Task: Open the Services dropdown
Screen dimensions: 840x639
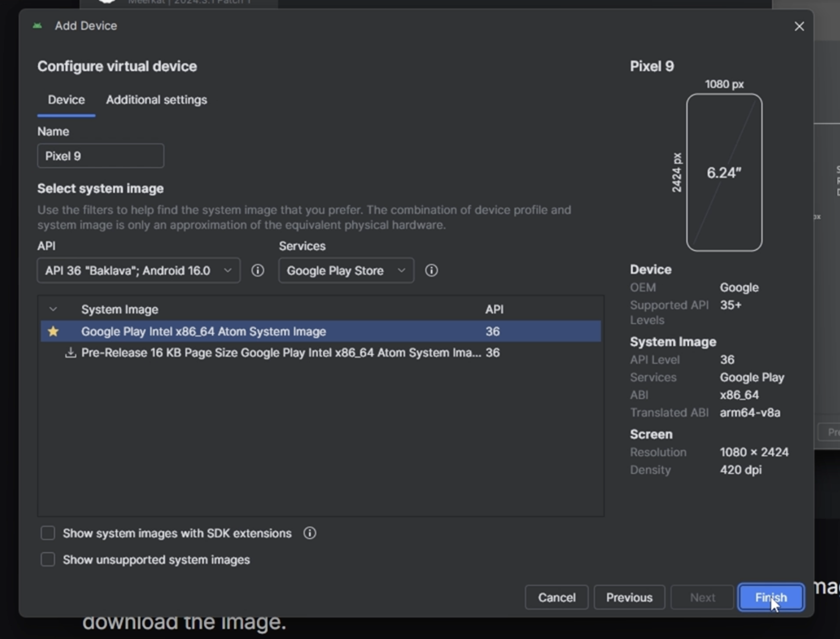Action: pos(346,270)
